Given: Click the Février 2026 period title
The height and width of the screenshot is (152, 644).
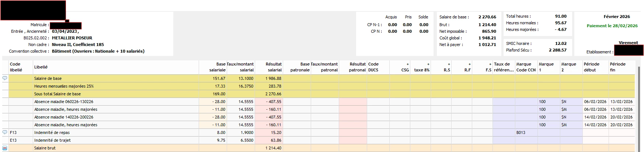Looking at the screenshot, I should click(616, 17).
